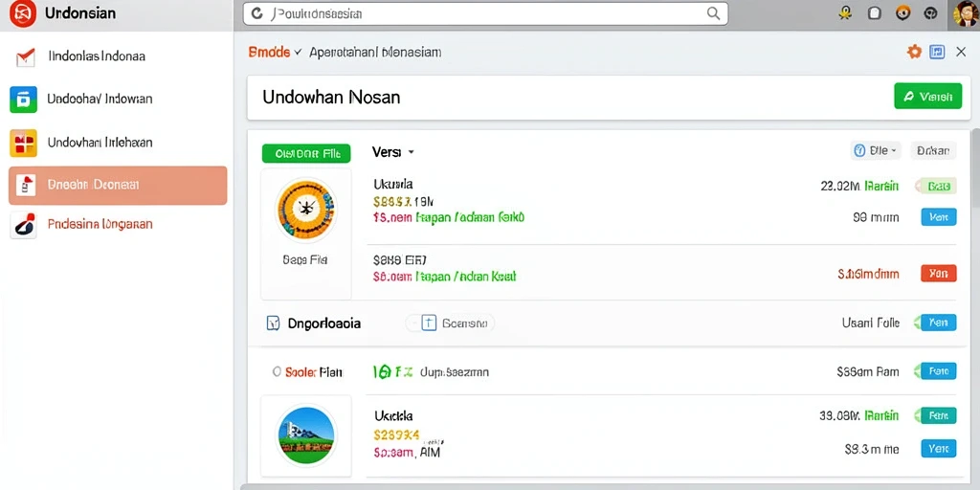Close the panel with the X
This screenshot has height=490, width=980.
(961, 53)
